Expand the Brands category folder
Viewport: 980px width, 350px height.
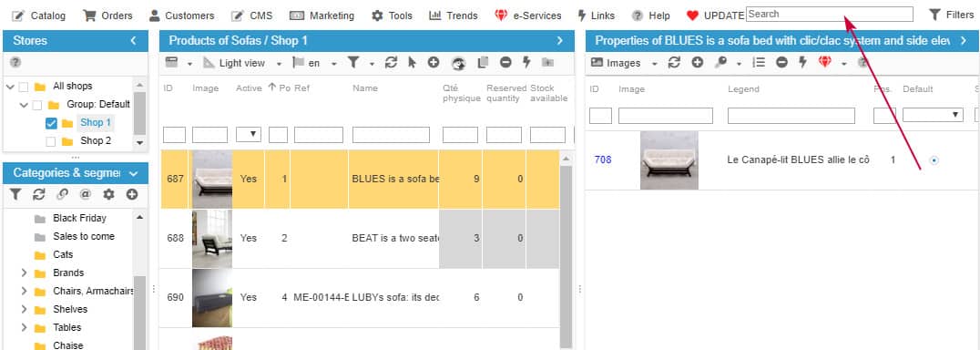[24, 273]
